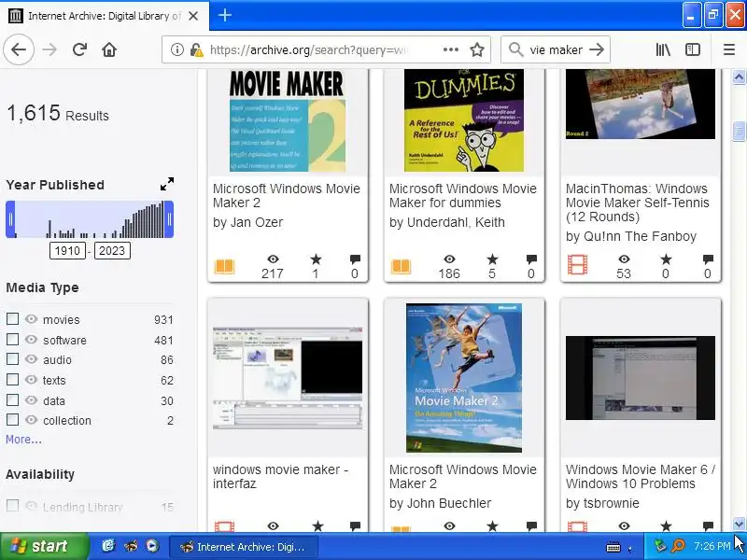
Task: Click the texts book icon on Jan Ozer card
Action: [x=224, y=266]
